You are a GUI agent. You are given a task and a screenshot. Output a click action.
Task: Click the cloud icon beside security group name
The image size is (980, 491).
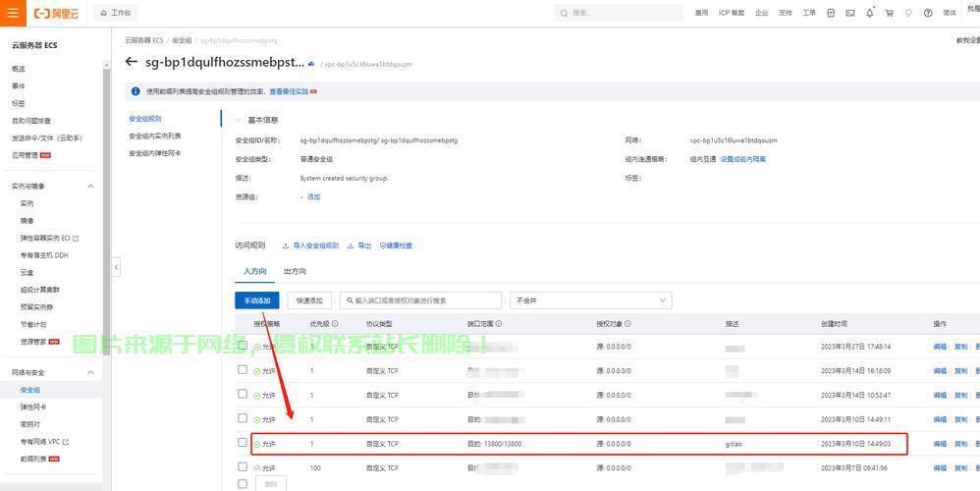[311, 64]
